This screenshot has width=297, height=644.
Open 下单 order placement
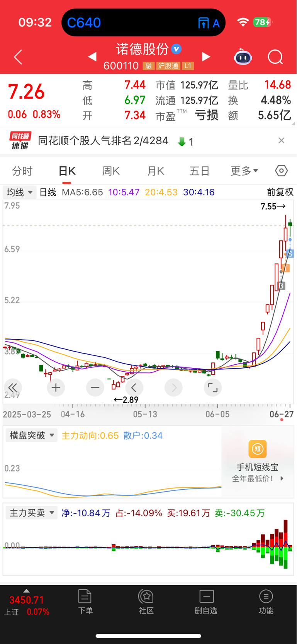point(85,602)
